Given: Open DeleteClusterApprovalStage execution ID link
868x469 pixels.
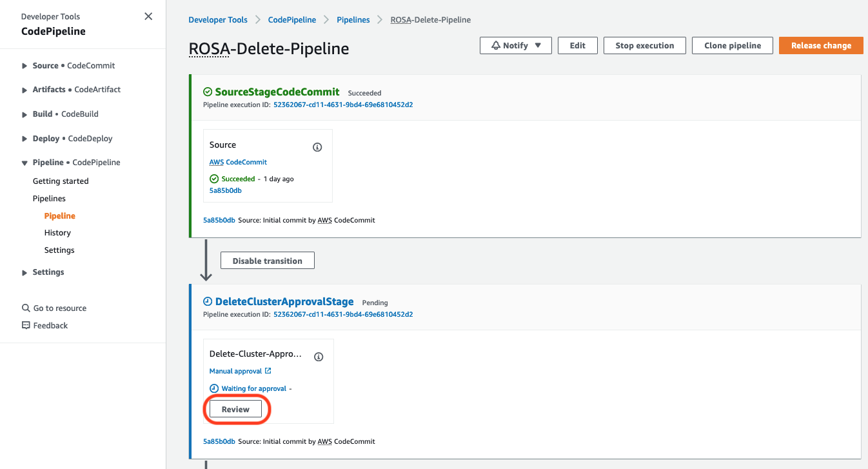Looking at the screenshot, I should [343, 315].
